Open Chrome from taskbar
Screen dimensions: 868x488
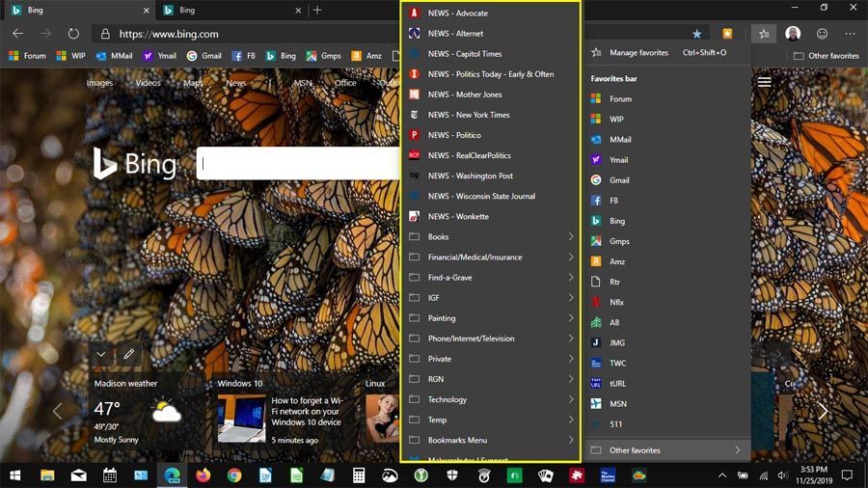coord(234,475)
